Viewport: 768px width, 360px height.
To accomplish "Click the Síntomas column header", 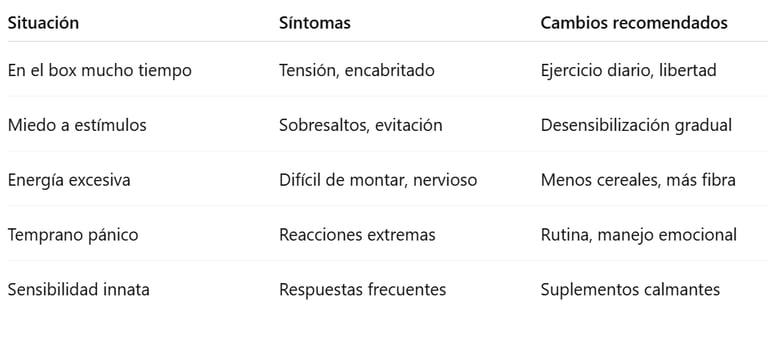I will [x=315, y=23].
